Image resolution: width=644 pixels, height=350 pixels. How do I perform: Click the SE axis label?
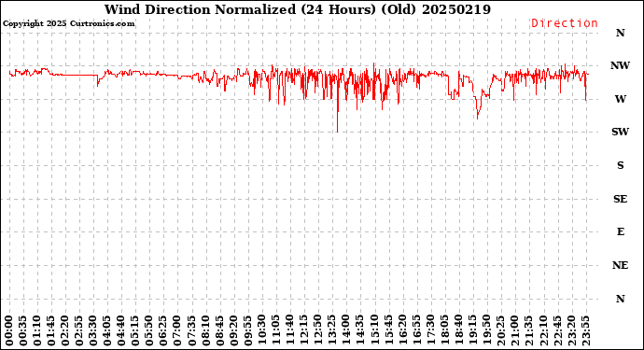[620, 199]
